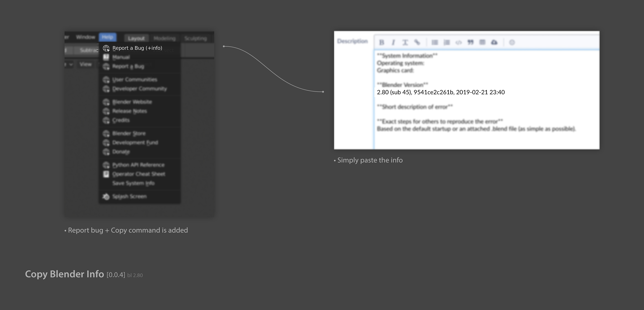Click the Bold formatting icon
This screenshot has height=310, width=644.
[x=381, y=42]
